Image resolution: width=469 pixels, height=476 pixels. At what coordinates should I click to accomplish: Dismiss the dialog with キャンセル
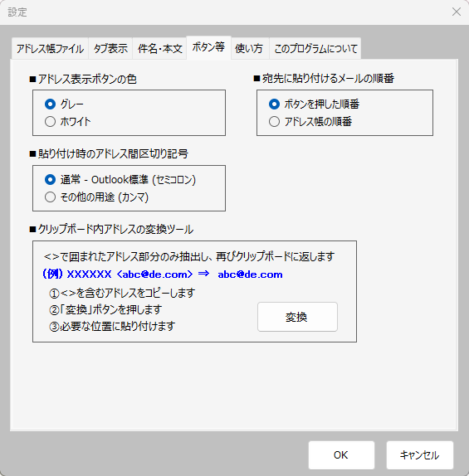419,455
